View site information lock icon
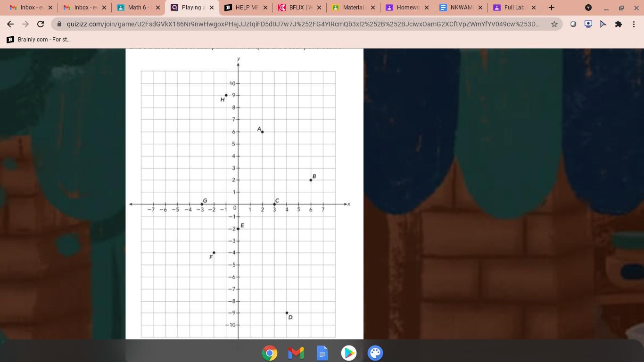This screenshot has height=362, width=644. pyautogui.click(x=59, y=24)
